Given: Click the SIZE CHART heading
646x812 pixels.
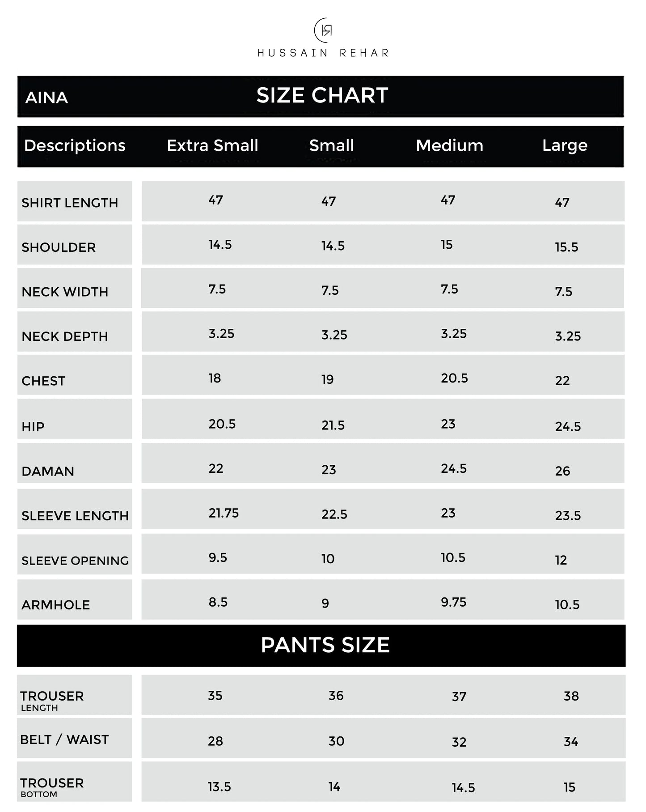Looking at the screenshot, I should pyautogui.click(x=322, y=95).
